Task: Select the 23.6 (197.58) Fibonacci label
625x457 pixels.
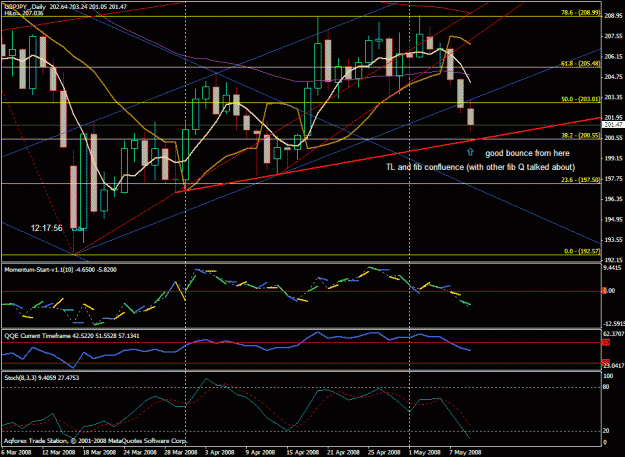Action: 580,180
